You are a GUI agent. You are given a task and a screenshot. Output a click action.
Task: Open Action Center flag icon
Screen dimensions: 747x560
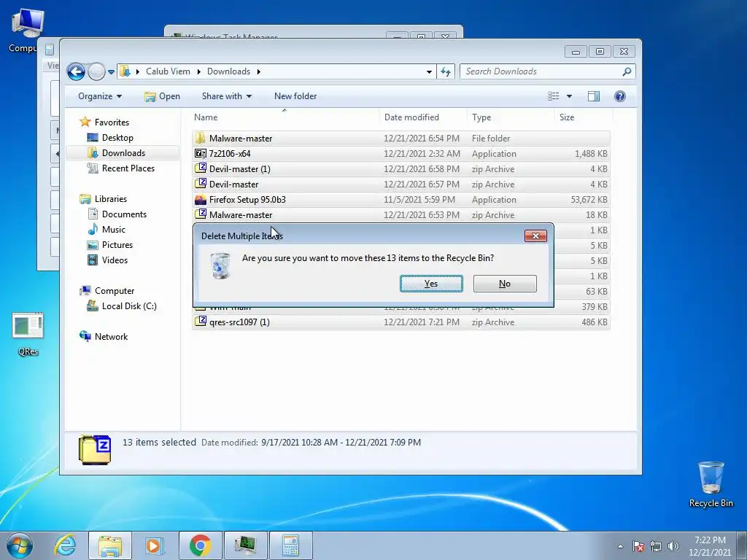tap(638, 546)
